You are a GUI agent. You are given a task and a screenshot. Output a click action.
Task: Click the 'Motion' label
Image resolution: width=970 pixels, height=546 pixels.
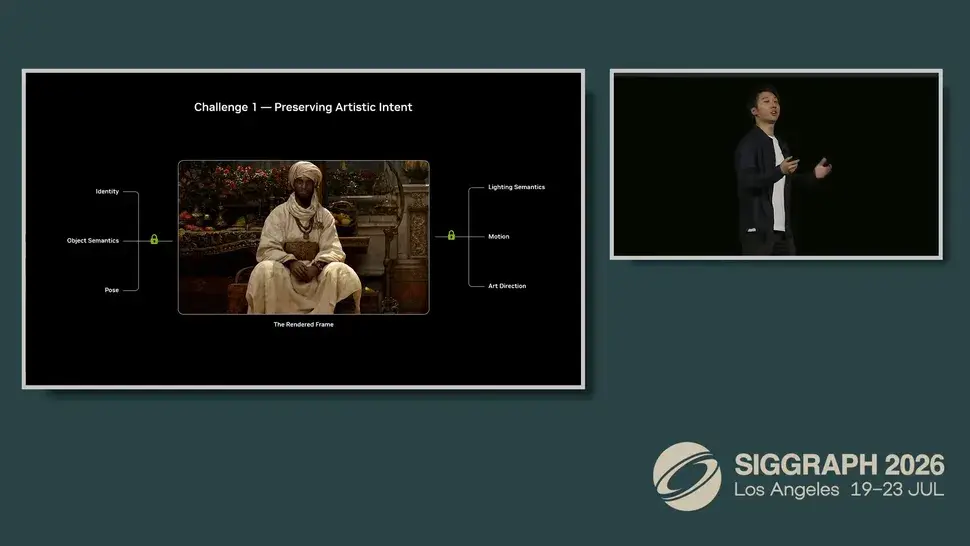pos(499,236)
